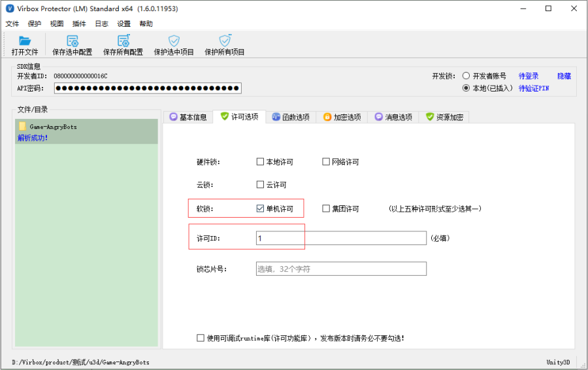Click the Open File (打开文件) folder icon
Viewport: 588px width, 370px height.
coord(25,41)
